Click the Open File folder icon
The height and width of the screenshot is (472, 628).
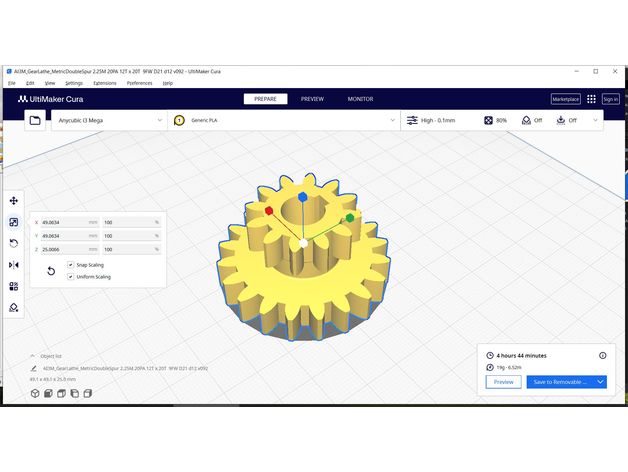35,120
